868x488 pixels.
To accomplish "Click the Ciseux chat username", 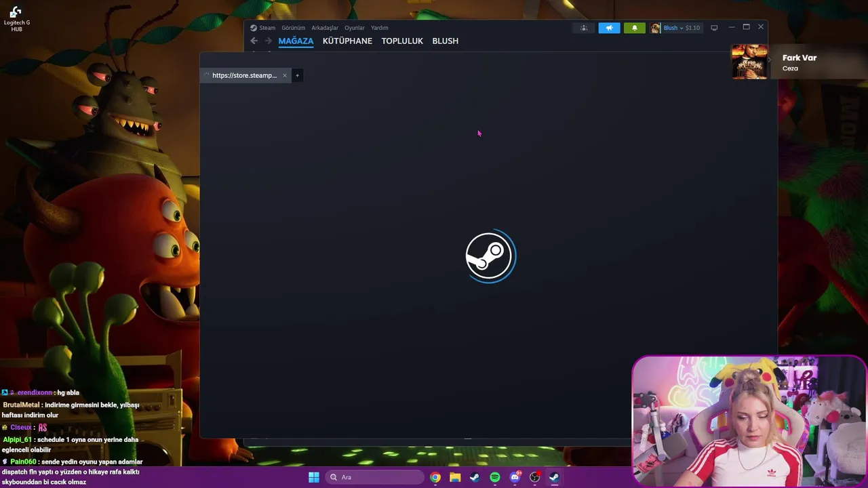I will pos(21,427).
